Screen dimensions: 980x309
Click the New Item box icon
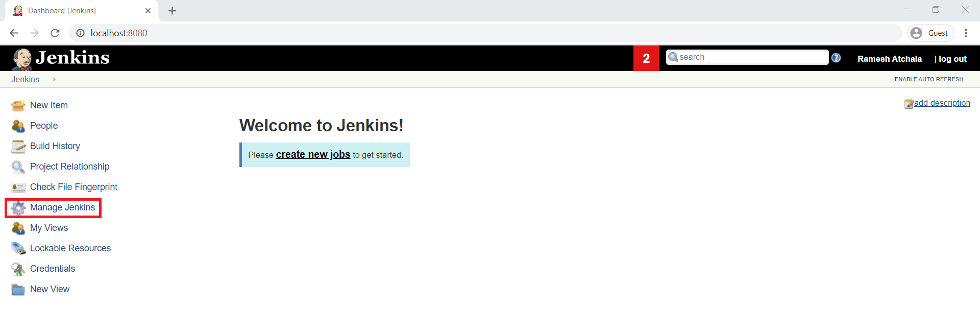coord(18,106)
